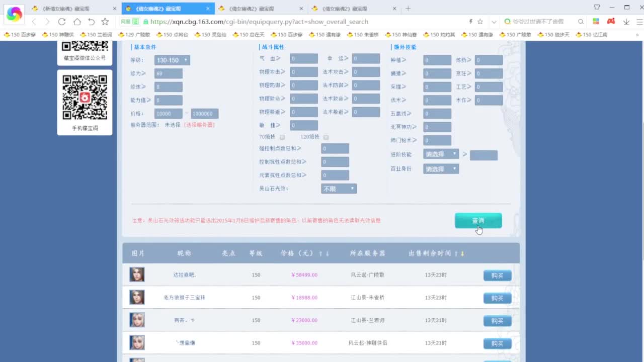Open the downloads arrow icon

click(x=626, y=22)
